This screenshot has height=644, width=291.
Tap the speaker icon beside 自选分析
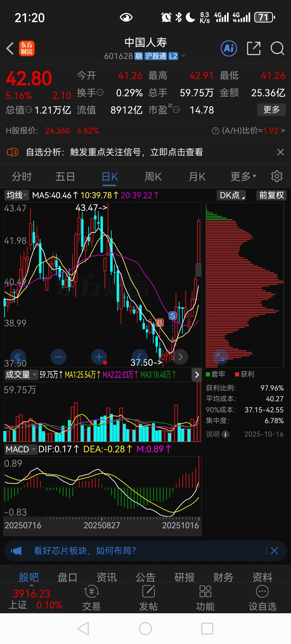[x=12, y=152]
